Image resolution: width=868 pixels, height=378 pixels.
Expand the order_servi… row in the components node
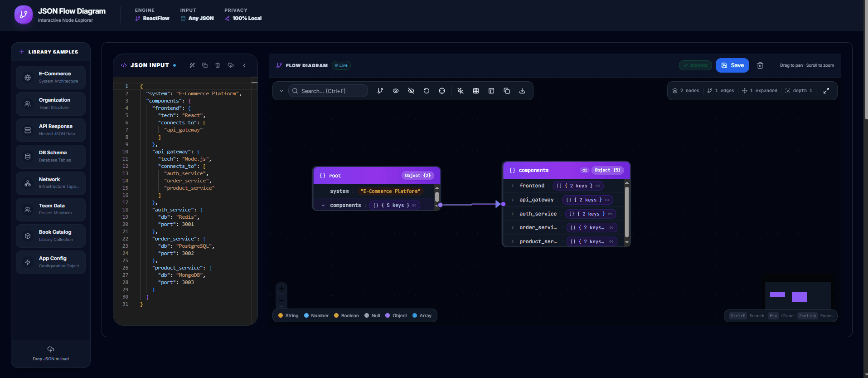coord(513,227)
